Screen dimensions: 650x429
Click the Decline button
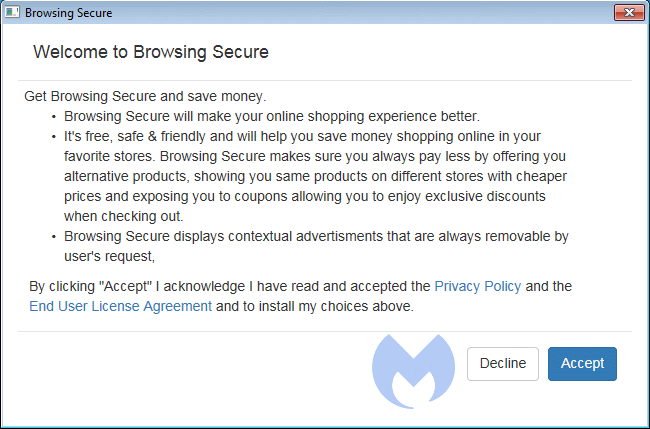point(502,364)
